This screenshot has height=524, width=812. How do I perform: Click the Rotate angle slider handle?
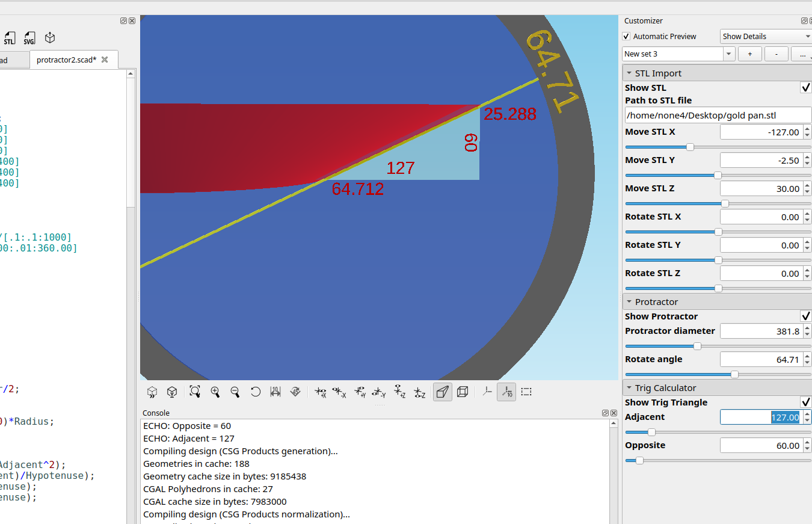click(734, 374)
